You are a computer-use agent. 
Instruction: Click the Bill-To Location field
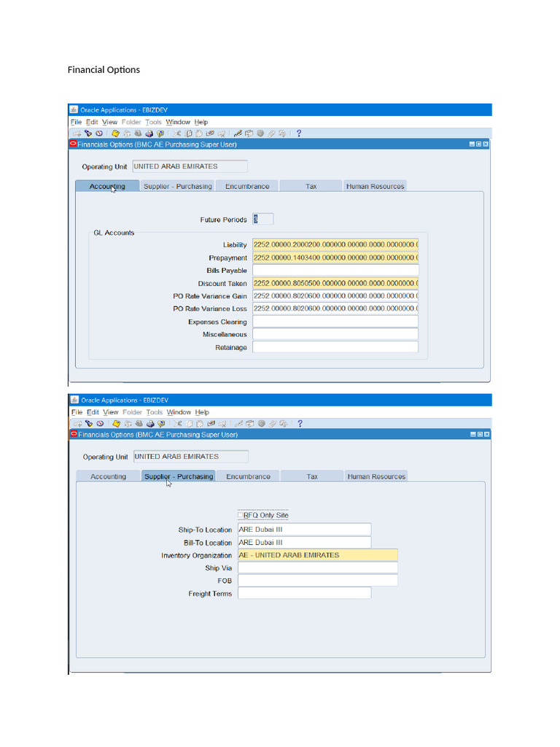(x=304, y=542)
